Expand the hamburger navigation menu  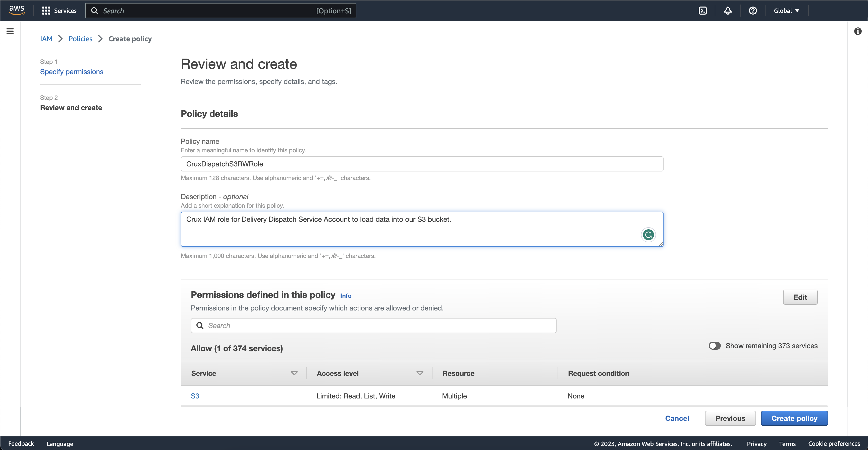[x=10, y=31]
